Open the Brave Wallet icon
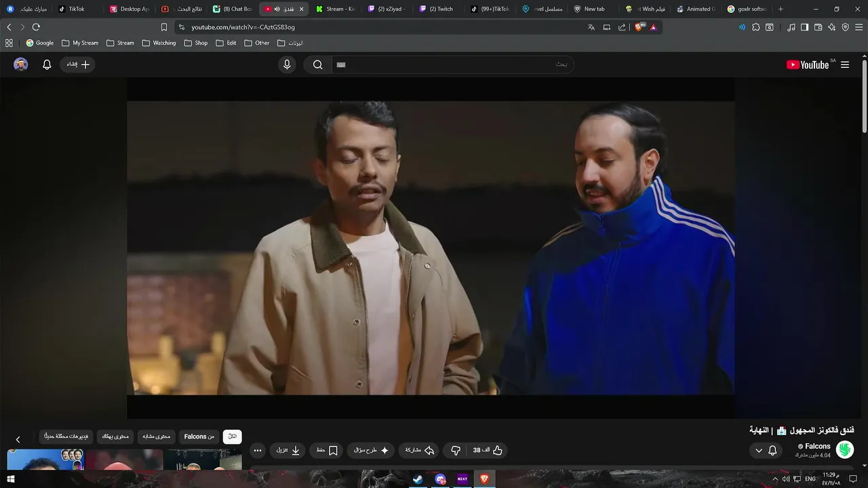Image resolution: width=868 pixels, height=488 pixels. (x=818, y=27)
